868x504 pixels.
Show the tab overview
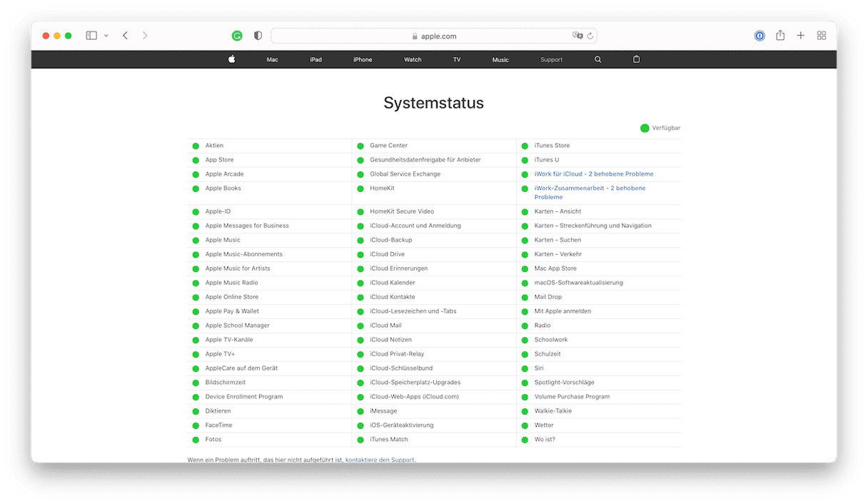coord(822,36)
